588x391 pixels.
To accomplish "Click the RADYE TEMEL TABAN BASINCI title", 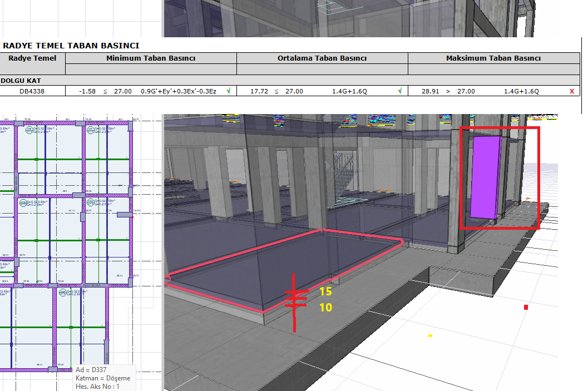I will click(x=71, y=46).
